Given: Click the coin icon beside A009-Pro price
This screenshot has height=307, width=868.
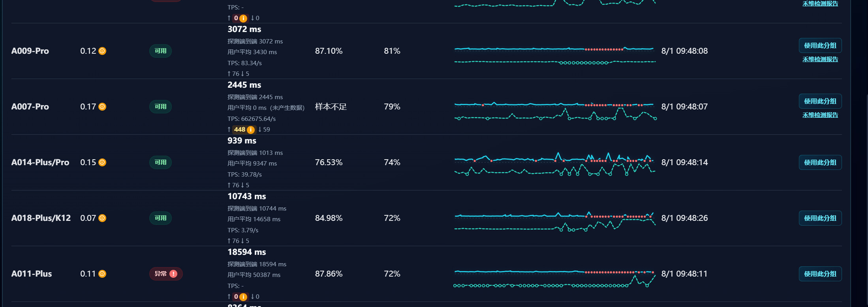Looking at the screenshot, I should point(102,51).
